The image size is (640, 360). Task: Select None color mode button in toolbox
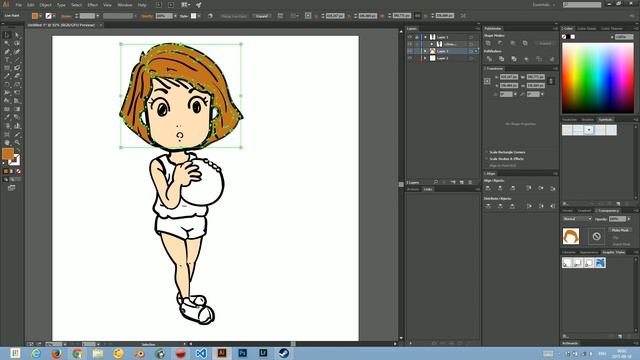click(x=18, y=171)
